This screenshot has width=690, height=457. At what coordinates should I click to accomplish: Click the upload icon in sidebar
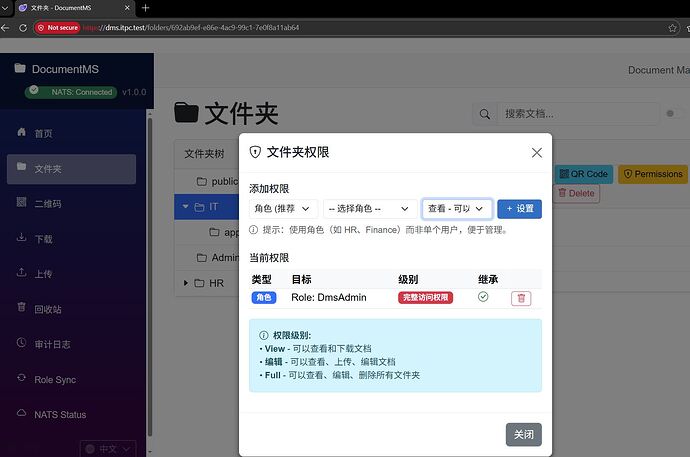(21, 272)
